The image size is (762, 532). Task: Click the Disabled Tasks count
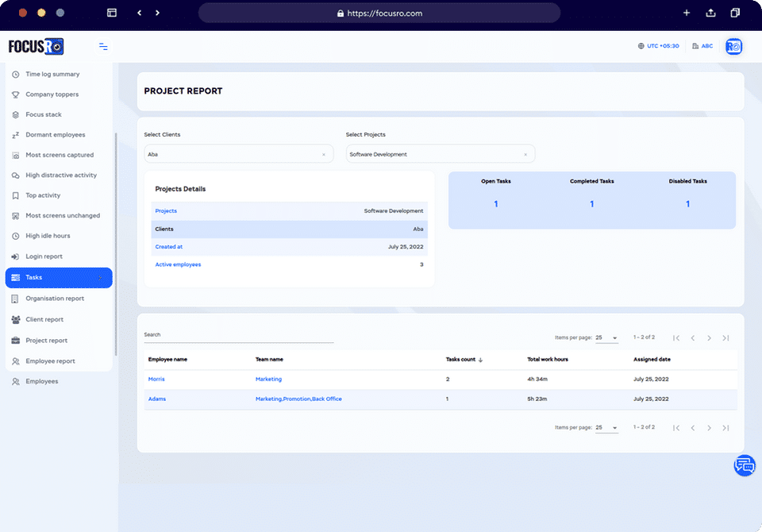(687, 204)
